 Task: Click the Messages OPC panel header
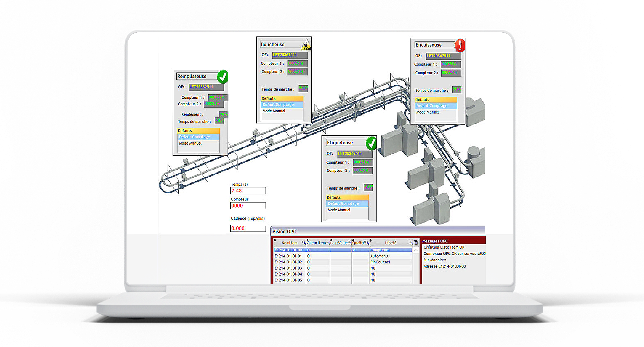click(454, 241)
